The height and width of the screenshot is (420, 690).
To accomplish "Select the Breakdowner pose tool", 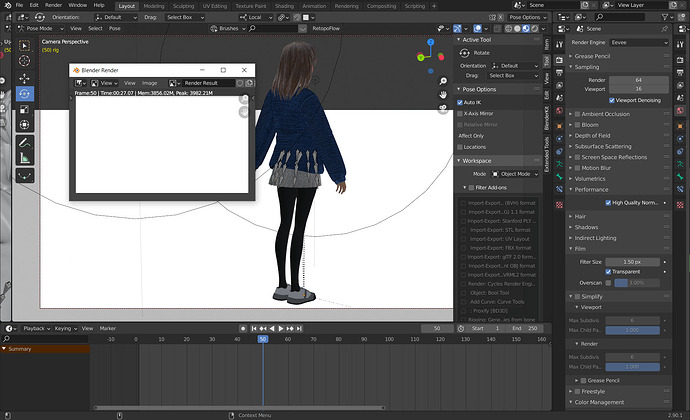I will pyautogui.click(x=24, y=176).
